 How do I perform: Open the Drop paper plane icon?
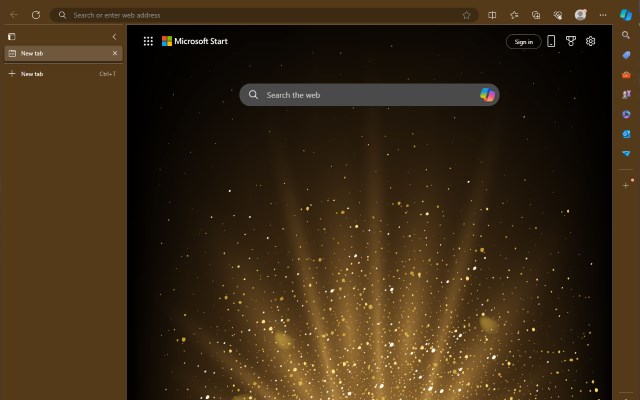coord(626,153)
